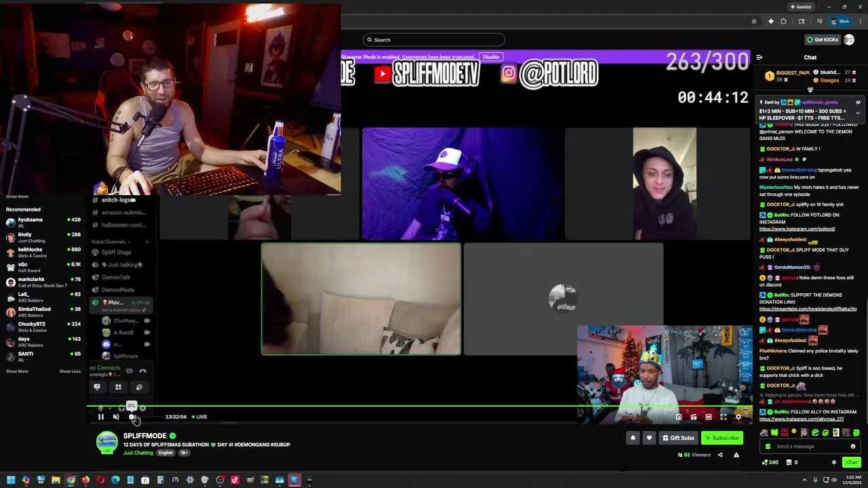The height and width of the screenshot is (488, 868).
Task: Click the Get KICKs button
Action: tap(822, 39)
